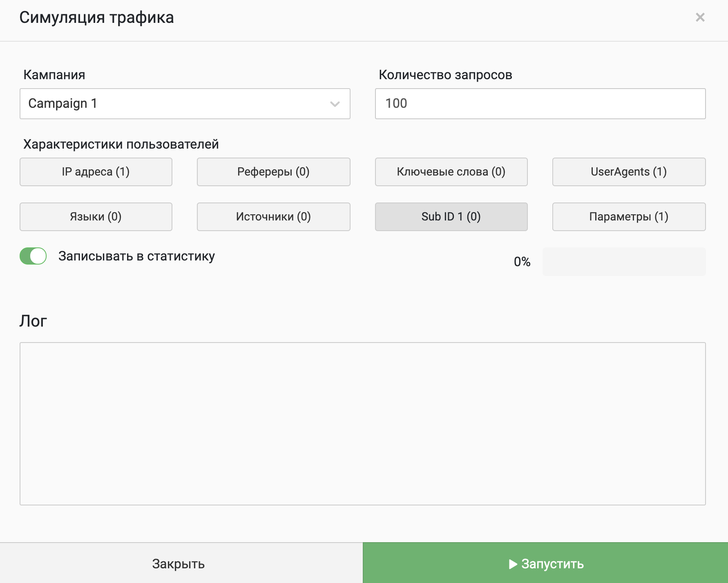Click the Симуляция трафика title

(x=97, y=18)
